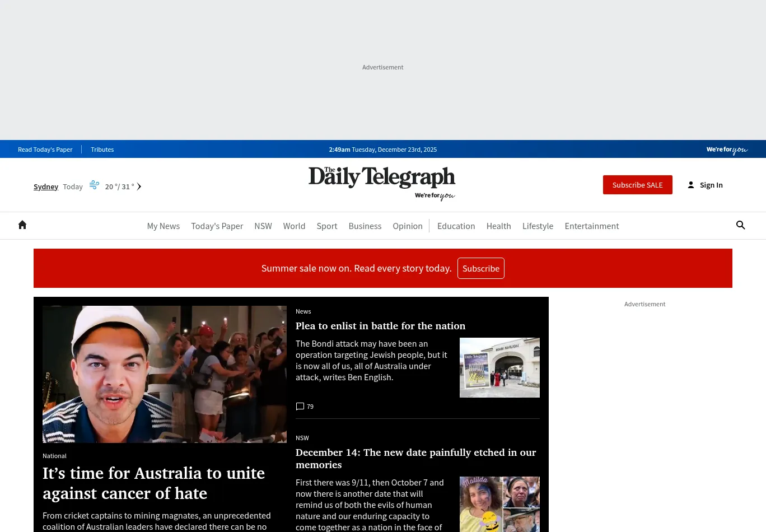Click the Daily Telegraph masthead logo
Screen dimensions: 766x532
pos(382,178)
